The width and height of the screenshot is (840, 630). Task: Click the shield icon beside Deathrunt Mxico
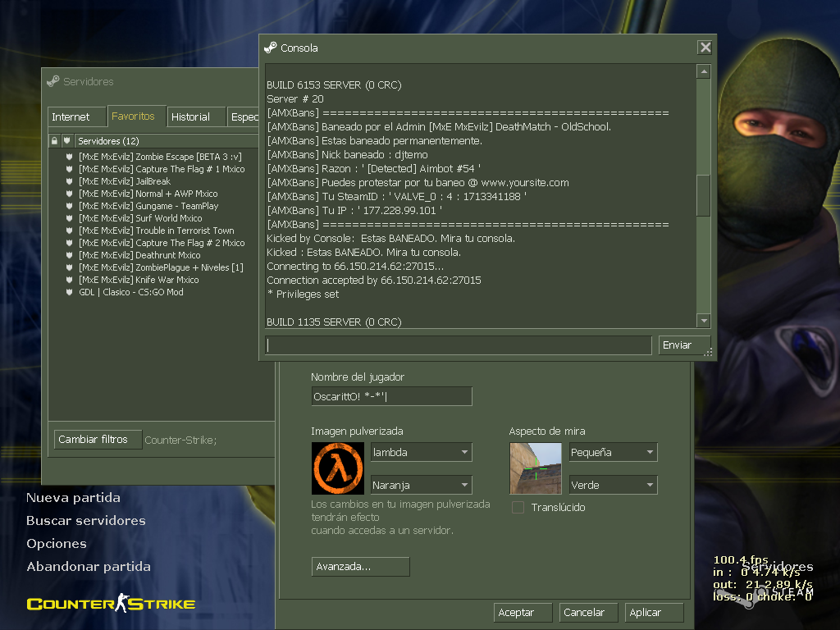(x=69, y=255)
